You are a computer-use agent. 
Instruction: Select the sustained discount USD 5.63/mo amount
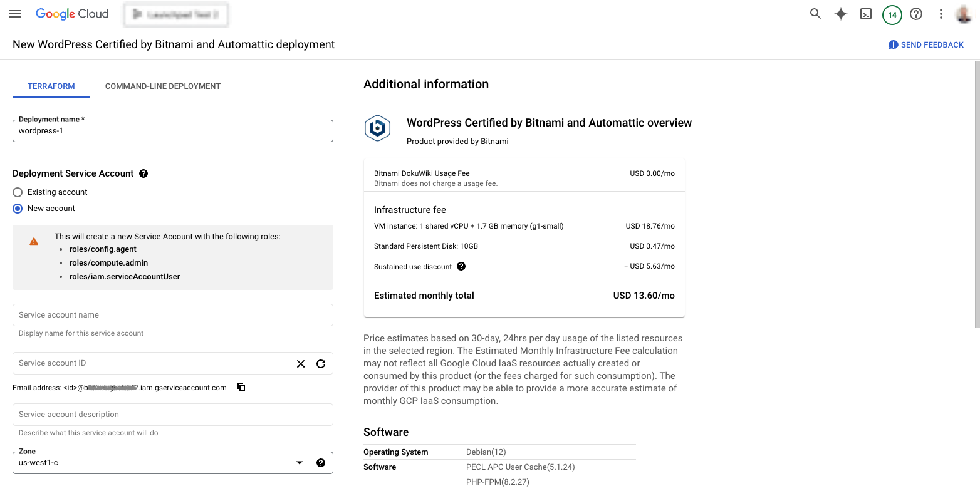[x=649, y=266]
